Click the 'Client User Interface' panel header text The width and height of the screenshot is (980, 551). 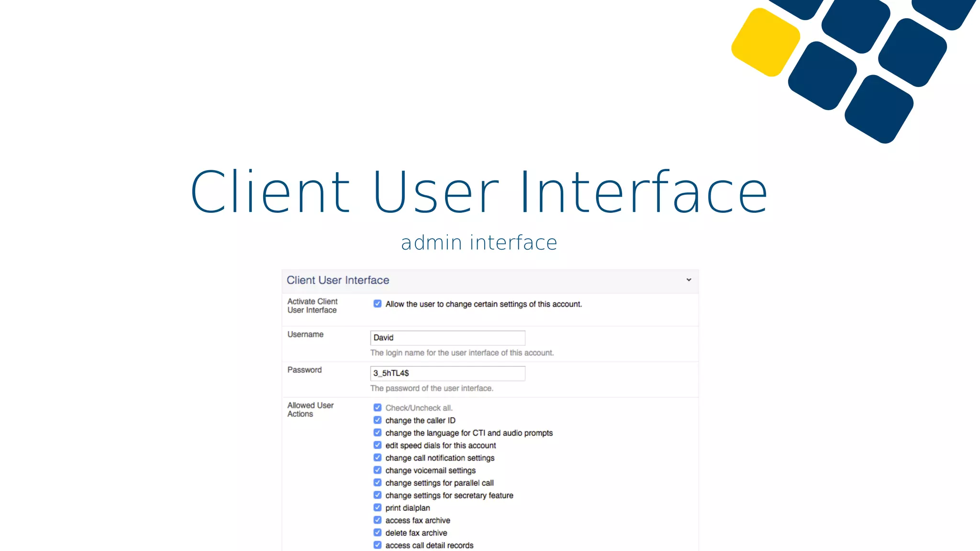(338, 280)
